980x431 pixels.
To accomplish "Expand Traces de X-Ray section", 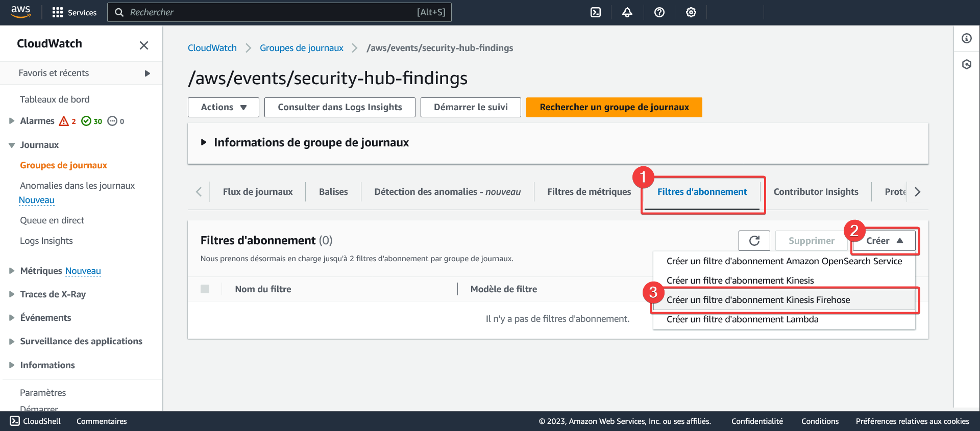I will (x=12, y=294).
